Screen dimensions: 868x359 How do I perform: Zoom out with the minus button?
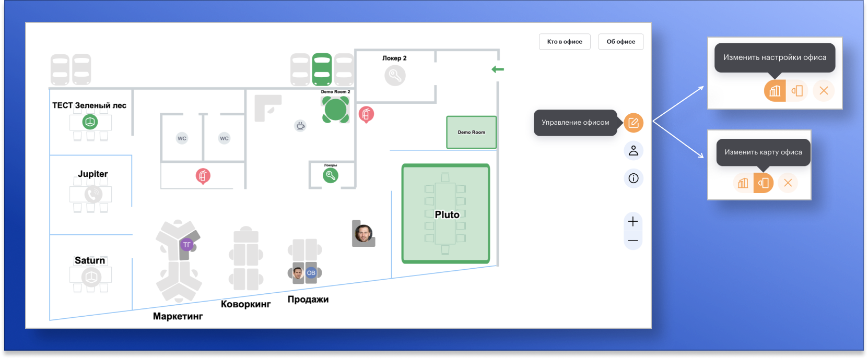pos(633,241)
